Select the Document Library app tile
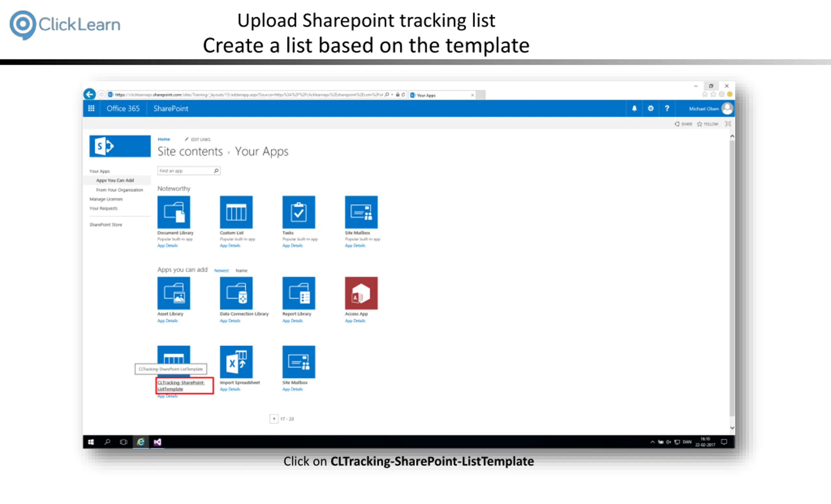The width and height of the screenshot is (831, 504). coord(174,212)
